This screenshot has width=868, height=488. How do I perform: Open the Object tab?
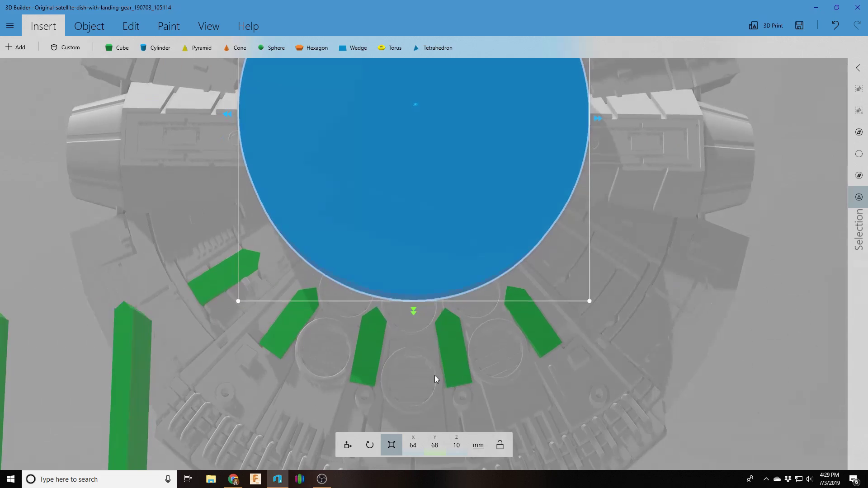89,26
